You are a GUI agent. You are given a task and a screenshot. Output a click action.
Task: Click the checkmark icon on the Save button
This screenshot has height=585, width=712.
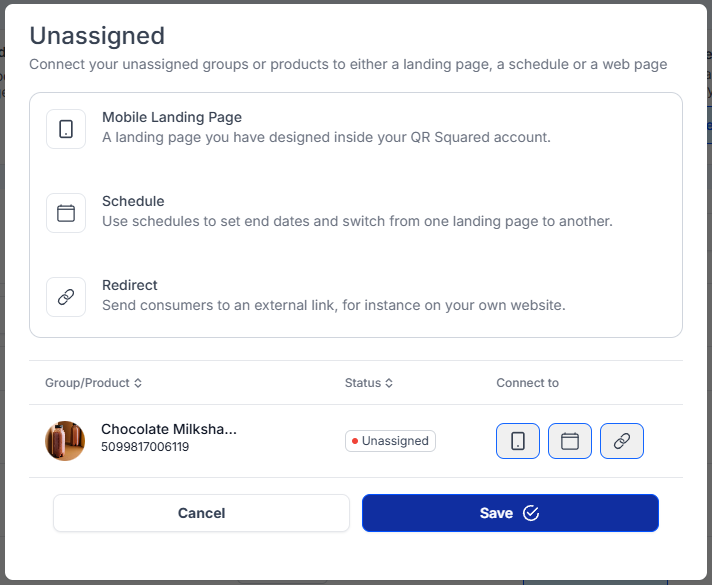pos(531,513)
